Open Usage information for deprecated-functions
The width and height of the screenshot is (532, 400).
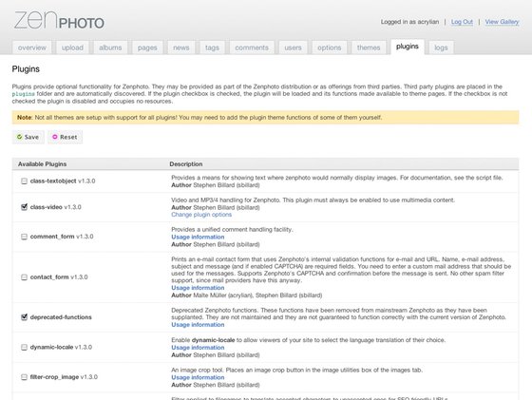(x=198, y=325)
